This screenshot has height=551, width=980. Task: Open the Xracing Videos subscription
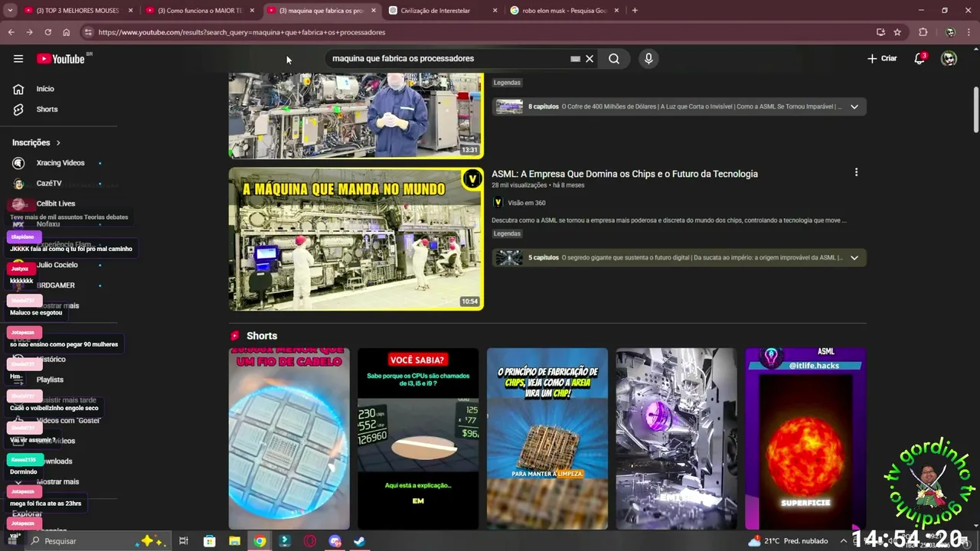(x=60, y=163)
